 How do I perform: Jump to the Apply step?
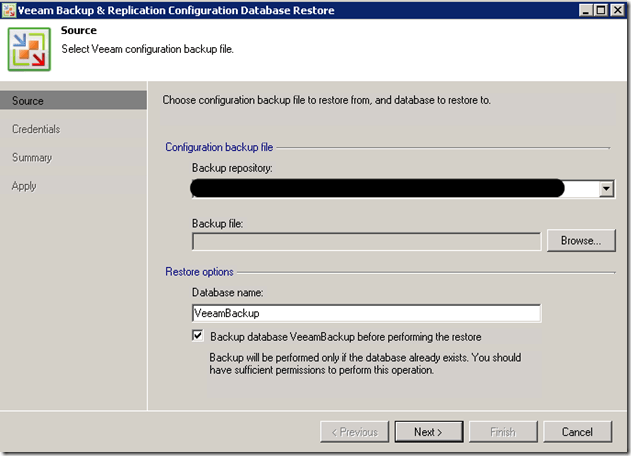(25, 186)
